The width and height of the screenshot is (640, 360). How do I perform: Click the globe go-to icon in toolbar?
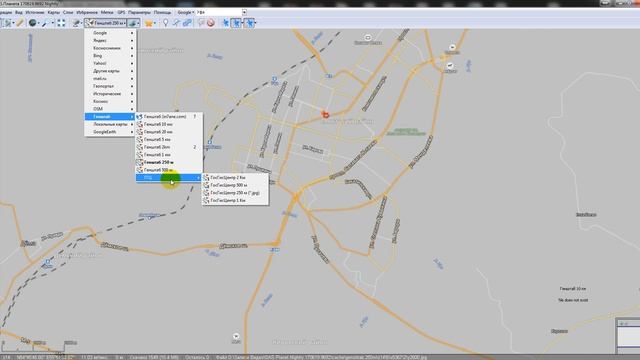[33, 23]
